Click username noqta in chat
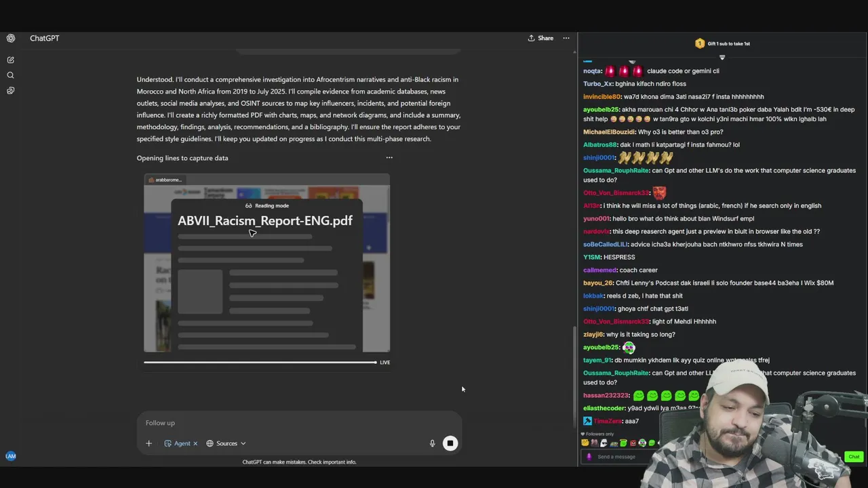The image size is (868, 488). pyautogui.click(x=592, y=70)
